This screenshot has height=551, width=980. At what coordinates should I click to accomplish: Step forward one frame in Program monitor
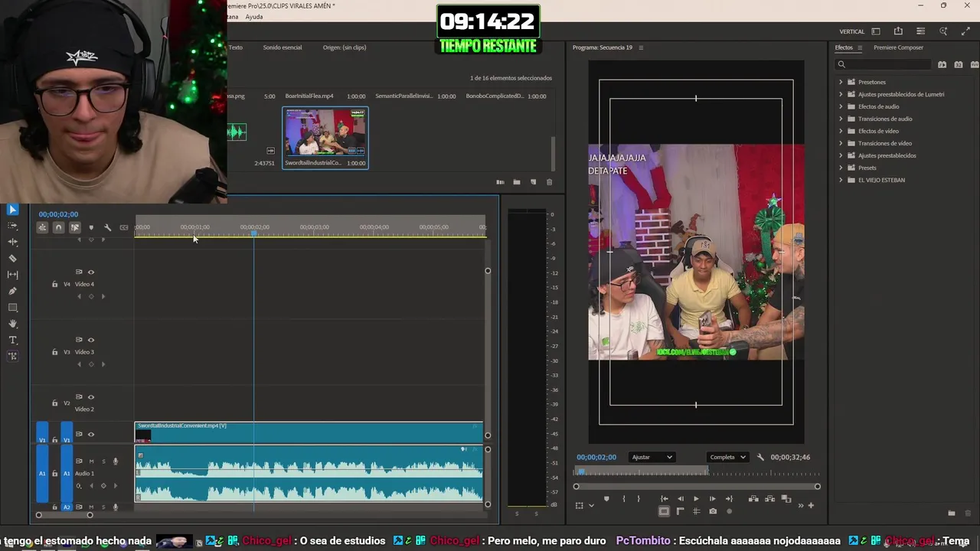pyautogui.click(x=712, y=499)
